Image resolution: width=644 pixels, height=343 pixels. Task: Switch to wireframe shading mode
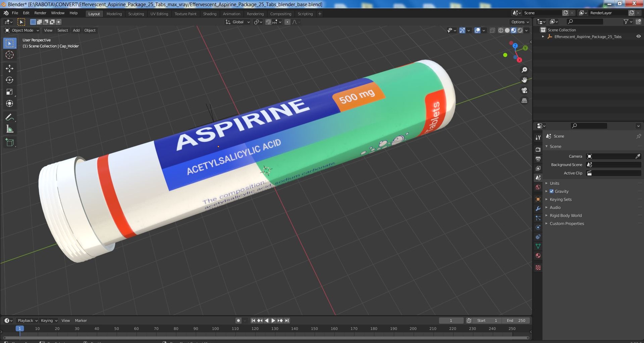coord(501,30)
